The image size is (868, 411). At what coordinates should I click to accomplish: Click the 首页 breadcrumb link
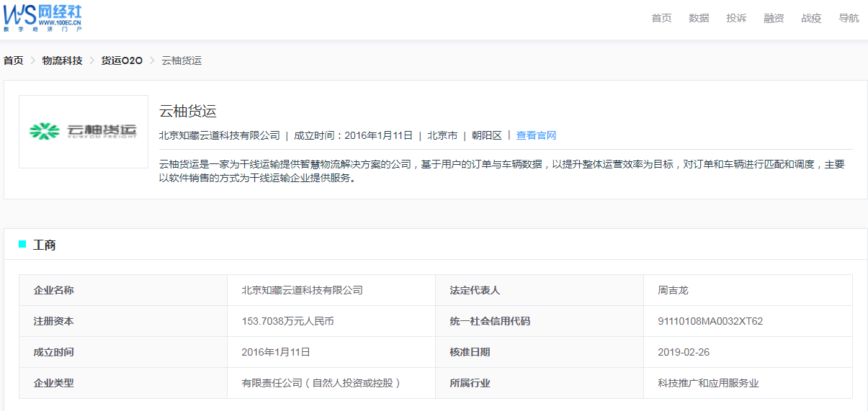point(14,60)
